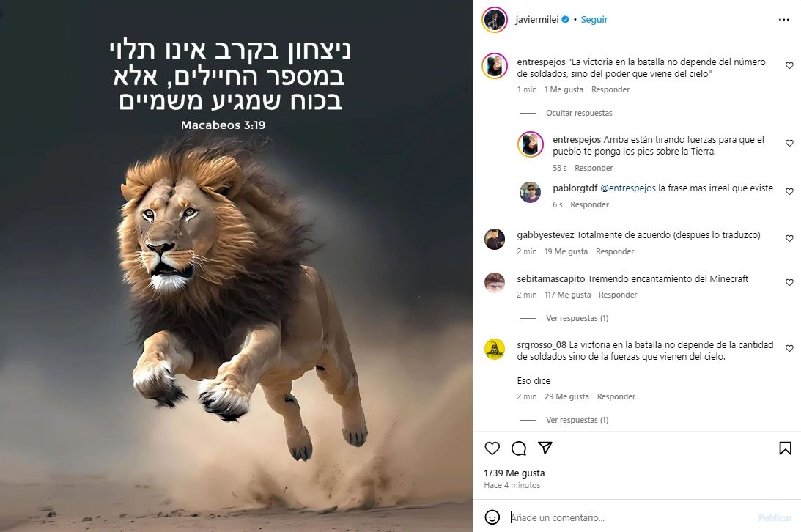Open the emoji picker smiley icon
This screenshot has height=532, width=801.
coord(492,517)
